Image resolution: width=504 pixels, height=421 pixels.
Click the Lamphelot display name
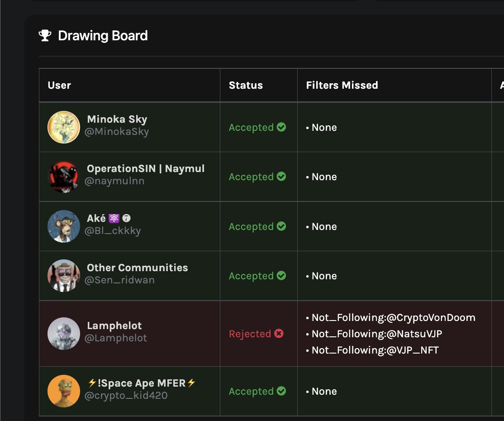(x=114, y=325)
